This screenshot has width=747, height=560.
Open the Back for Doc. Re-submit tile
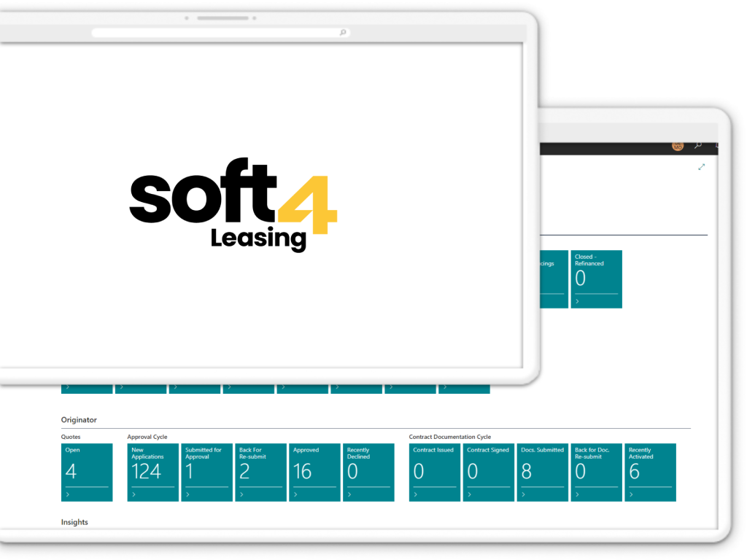(x=597, y=472)
